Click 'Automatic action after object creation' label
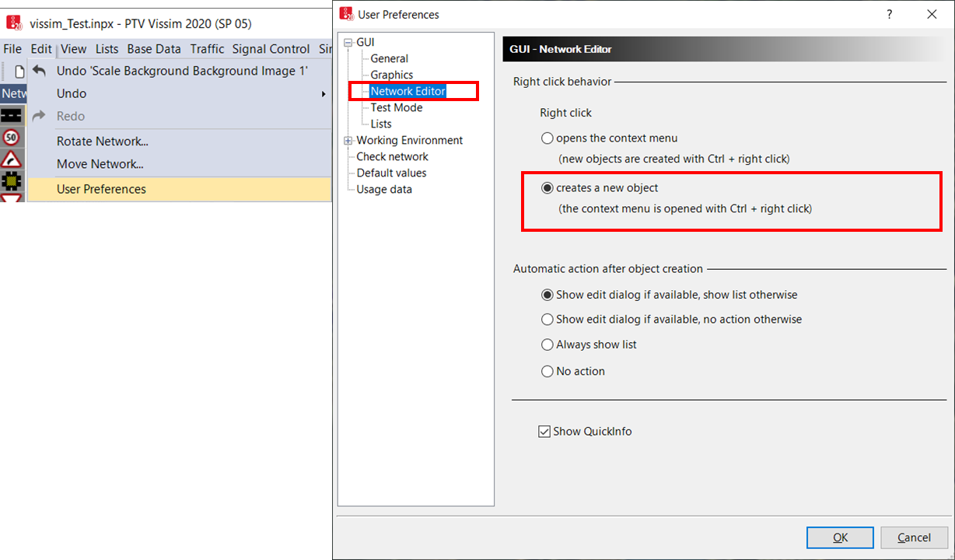The height and width of the screenshot is (560, 955). pyautogui.click(x=608, y=268)
